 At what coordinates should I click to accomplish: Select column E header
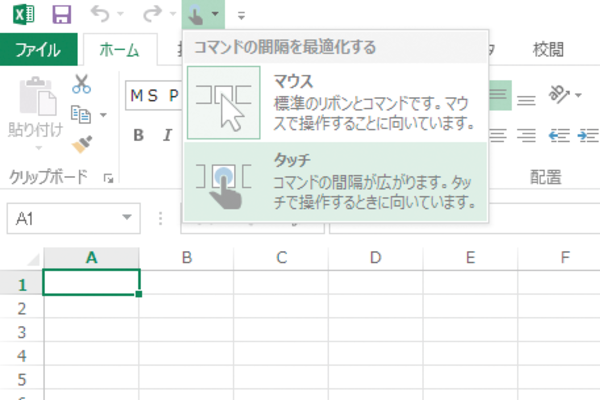tap(470, 258)
